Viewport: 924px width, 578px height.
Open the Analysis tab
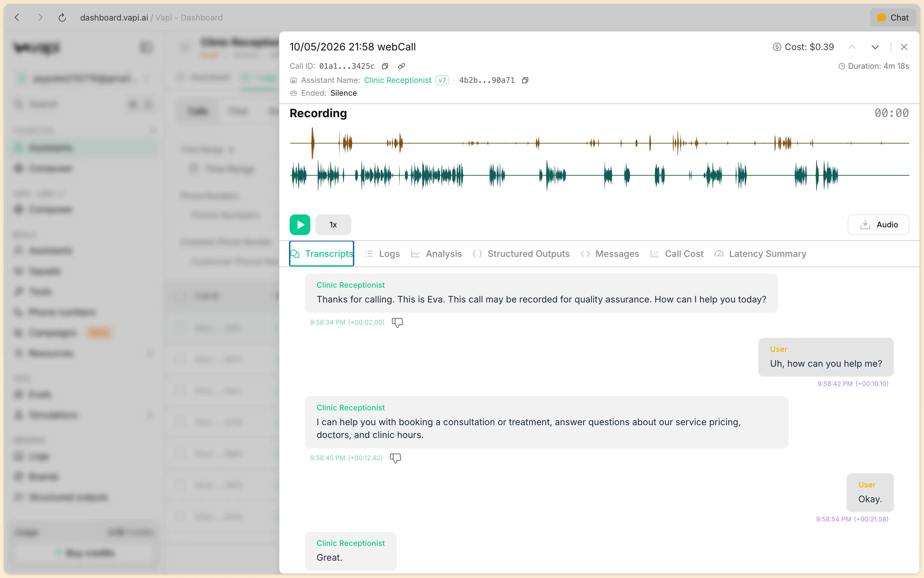pos(436,254)
